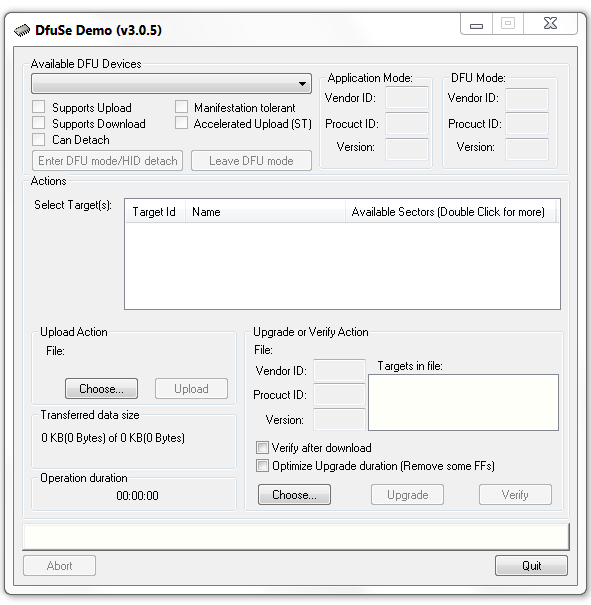
Task: Quit the DfuSe Demo application
Action: pyautogui.click(x=532, y=566)
